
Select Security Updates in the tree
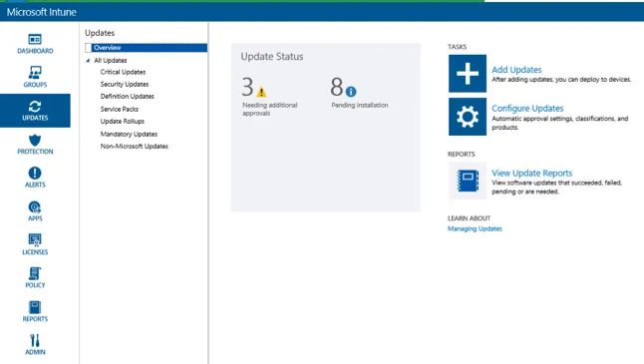pos(125,84)
